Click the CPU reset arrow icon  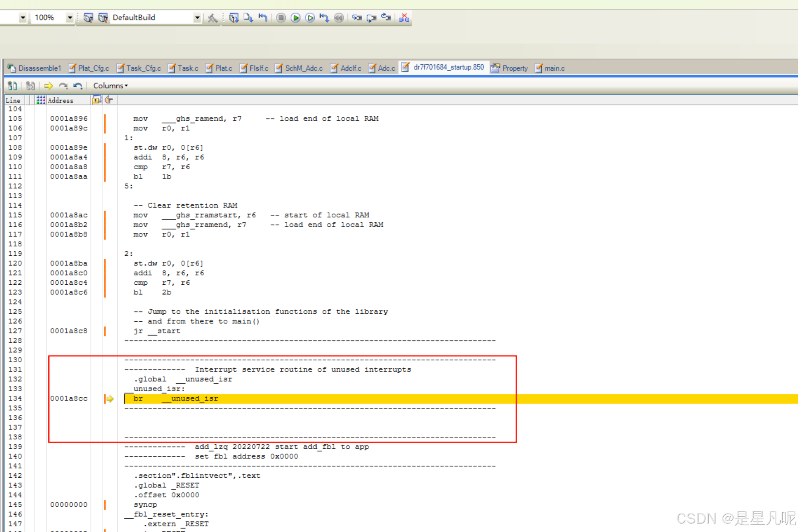point(263,18)
